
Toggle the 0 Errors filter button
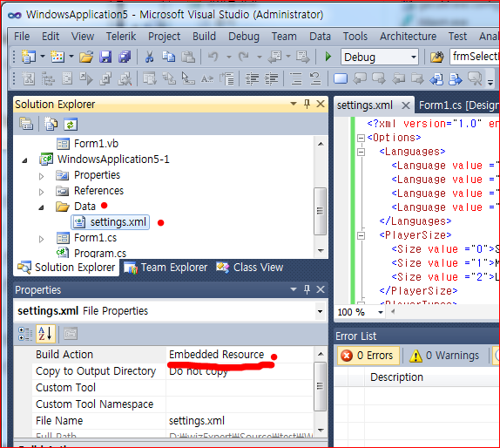point(368,355)
